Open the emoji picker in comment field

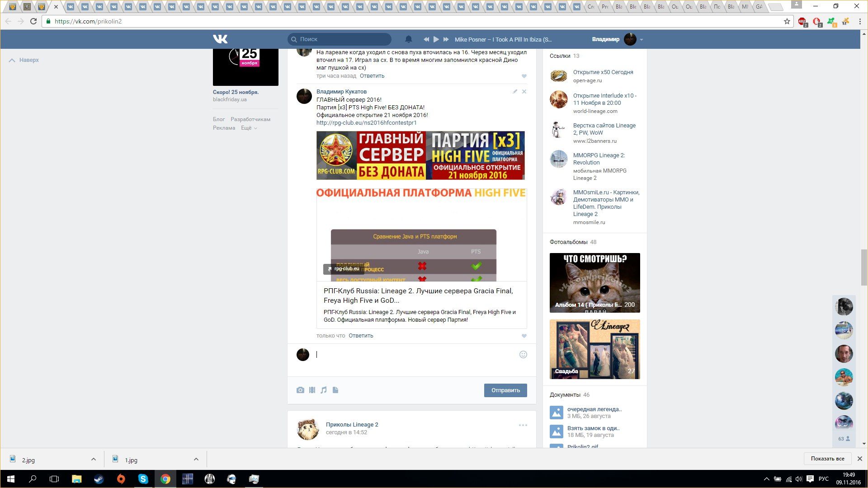click(523, 355)
